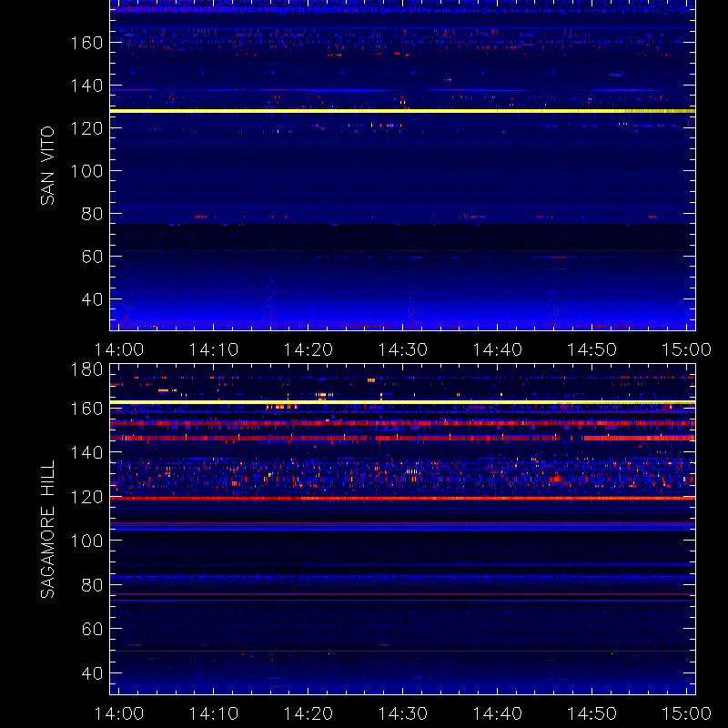Click the bright yellow band in San Vito spectrogram
The image size is (728, 728).
(402, 111)
